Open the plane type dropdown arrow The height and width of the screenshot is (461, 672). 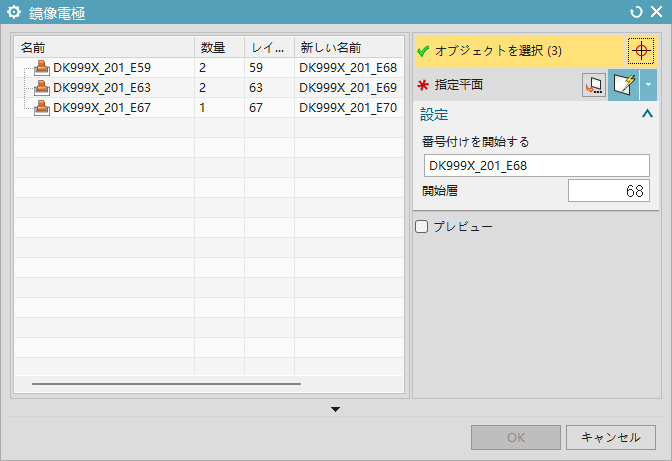tap(649, 86)
